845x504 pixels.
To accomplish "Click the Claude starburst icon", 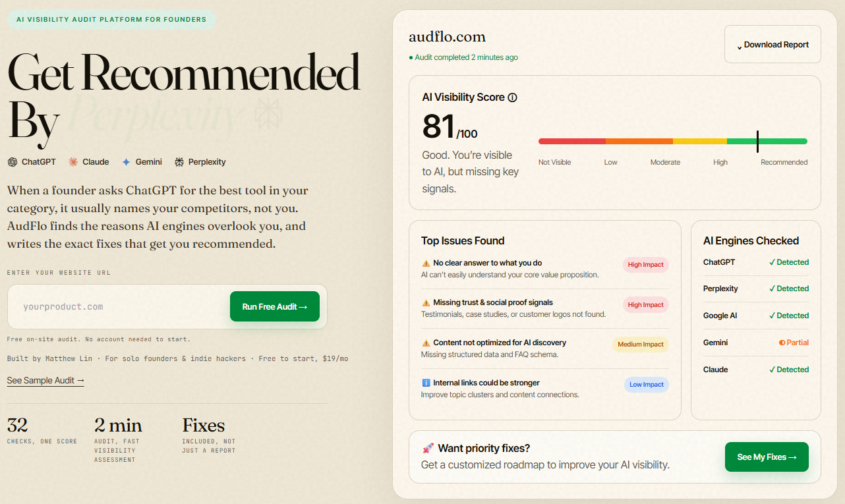I will coord(73,162).
